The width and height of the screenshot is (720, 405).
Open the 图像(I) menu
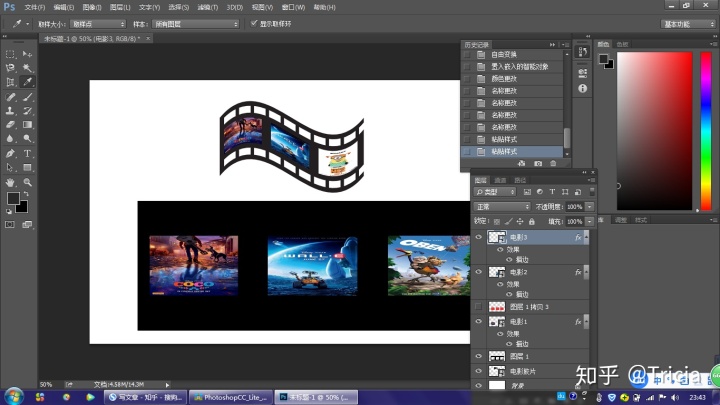tap(92, 7)
